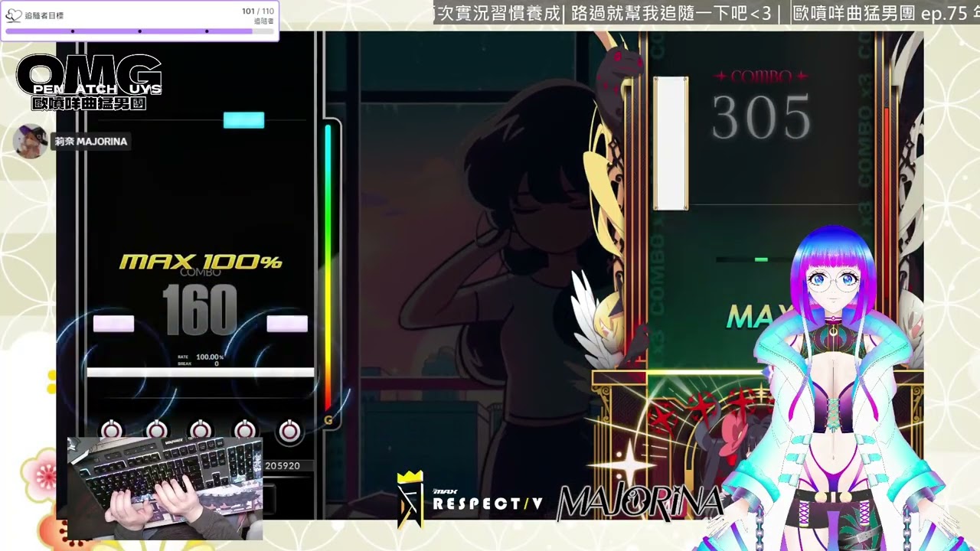
Task: Click the MAX 100% judgment text
Action: (201, 262)
